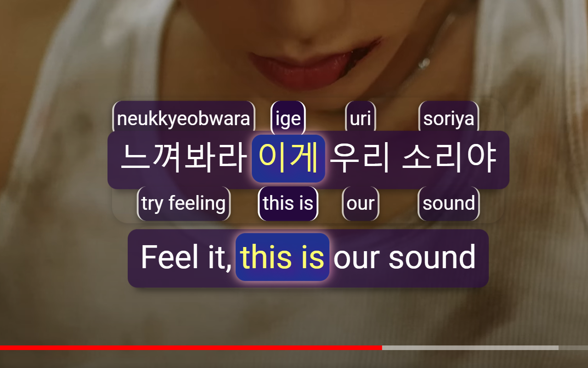Image resolution: width=588 pixels, height=368 pixels.
Task: Select the 'ige' romanization chip
Action: coord(288,119)
